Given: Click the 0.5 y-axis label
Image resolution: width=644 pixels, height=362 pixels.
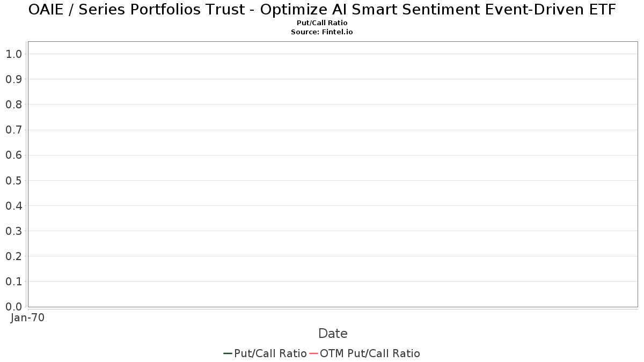Looking at the screenshot, I should tap(13, 181).
